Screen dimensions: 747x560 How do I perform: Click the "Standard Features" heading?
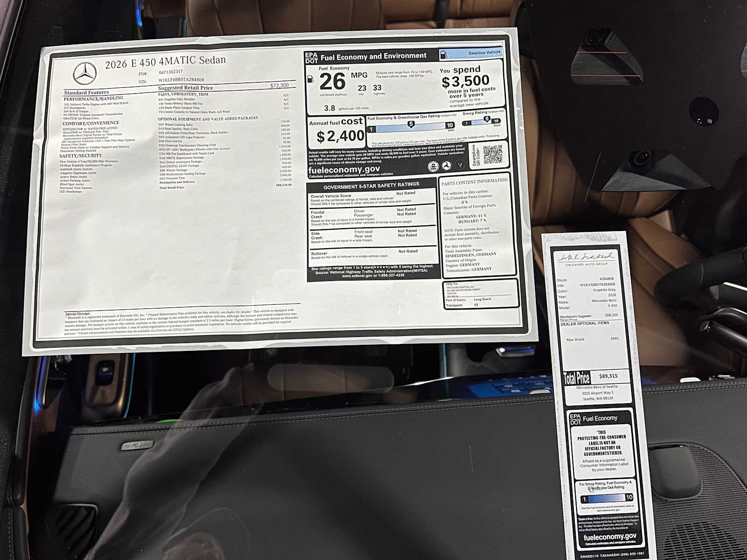(86, 92)
